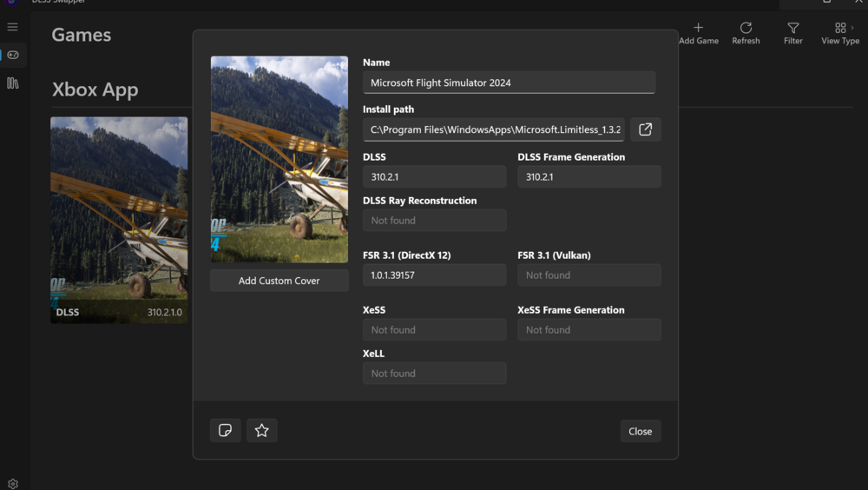Image resolution: width=868 pixels, height=490 pixels.
Task: Mark game as favourite with star
Action: pos(261,431)
